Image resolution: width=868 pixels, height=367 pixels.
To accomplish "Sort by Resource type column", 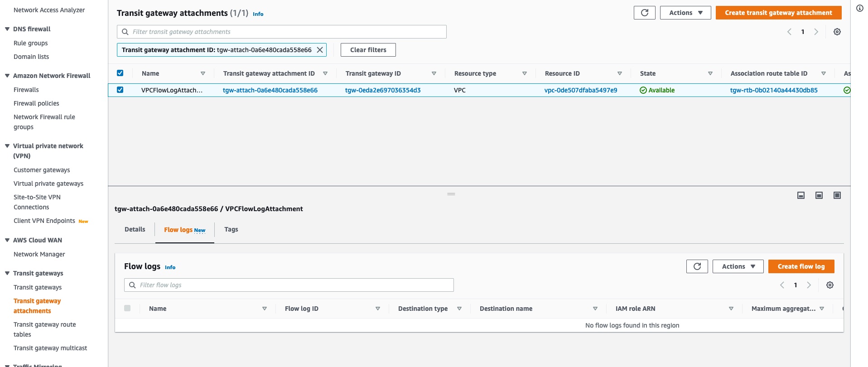I will tap(525, 73).
